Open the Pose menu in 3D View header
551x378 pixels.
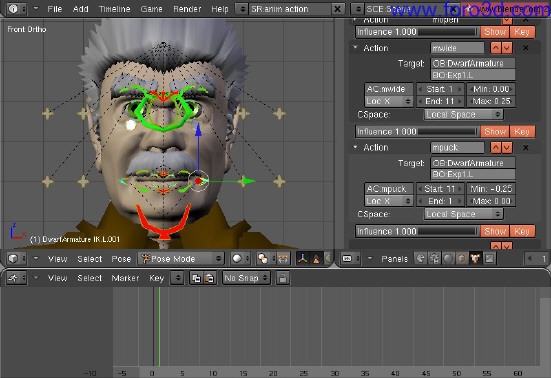pos(121,259)
